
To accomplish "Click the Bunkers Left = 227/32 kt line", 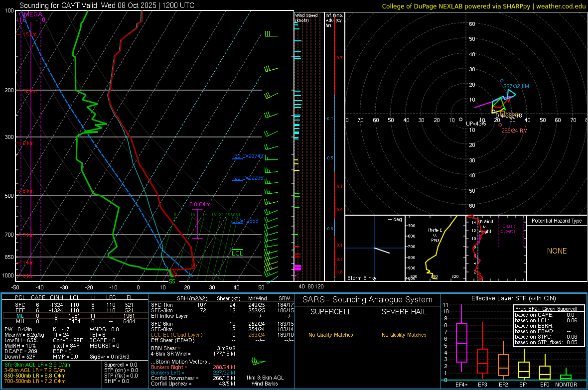I will (193, 373).
